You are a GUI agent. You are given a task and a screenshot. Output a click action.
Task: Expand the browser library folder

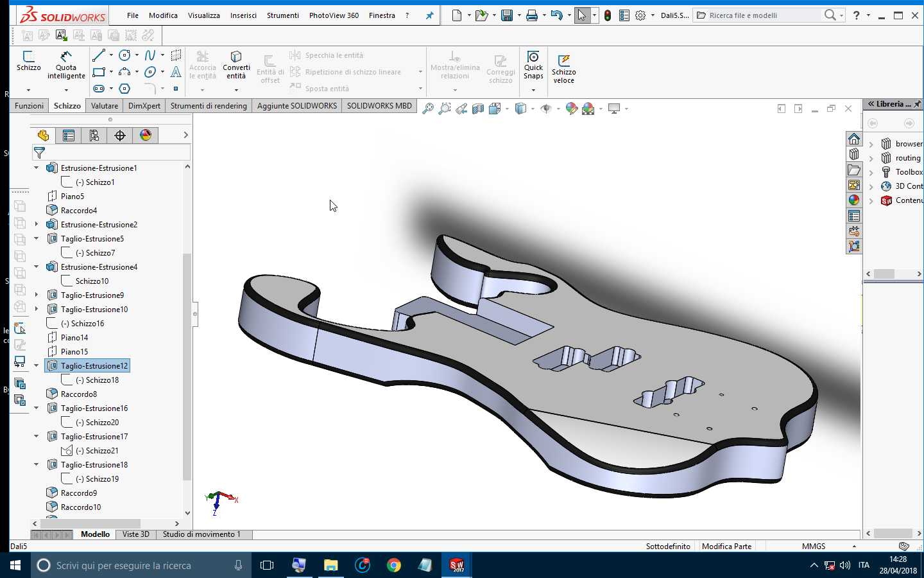(871, 144)
